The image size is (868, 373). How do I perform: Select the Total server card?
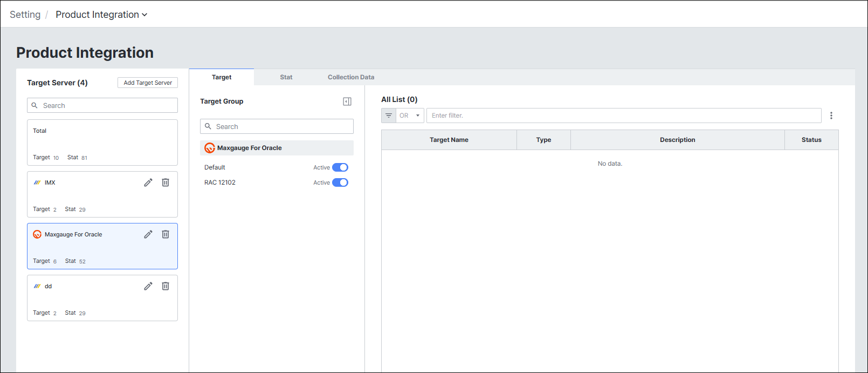point(102,143)
